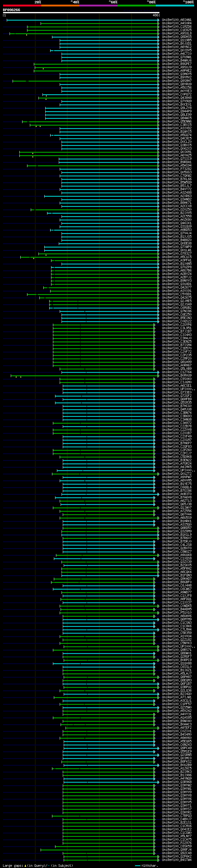The height and width of the screenshot is (868, 197).
Task: Click hit label UniRef100_B7JIB7
Action: point(176,332)
